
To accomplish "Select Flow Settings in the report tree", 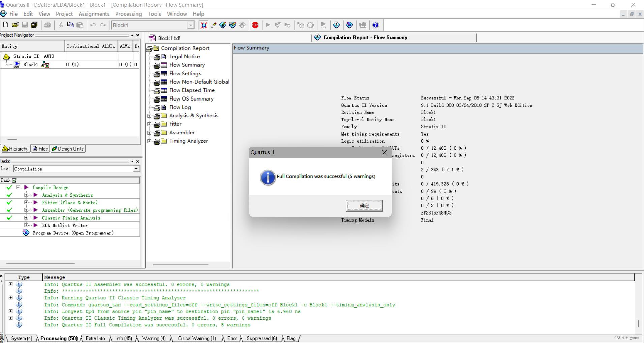I will coord(185,73).
